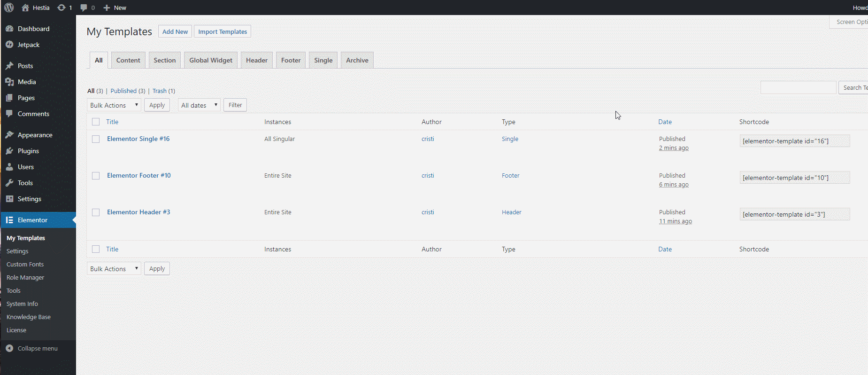
Task: Click the Pages icon in sidebar
Action: pyautogui.click(x=9, y=98)
